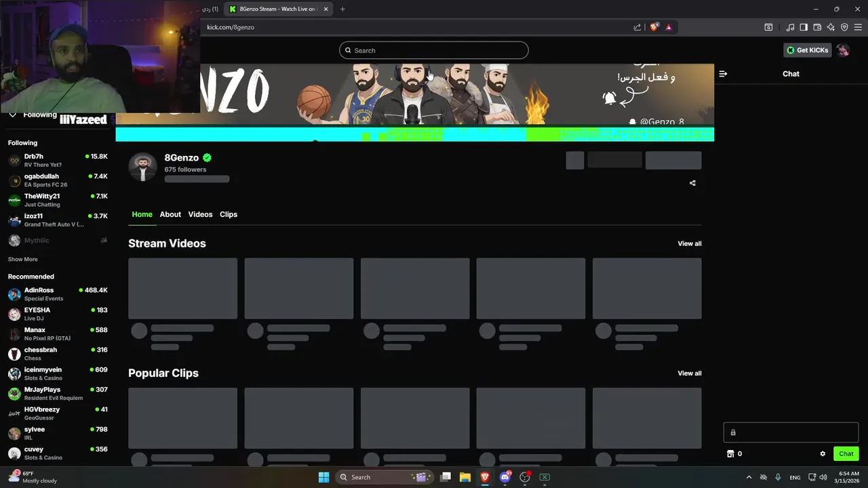Collapse the Following sidebar chevron
The height and width of the screenshot is (488, 868).
click(12, 115)
